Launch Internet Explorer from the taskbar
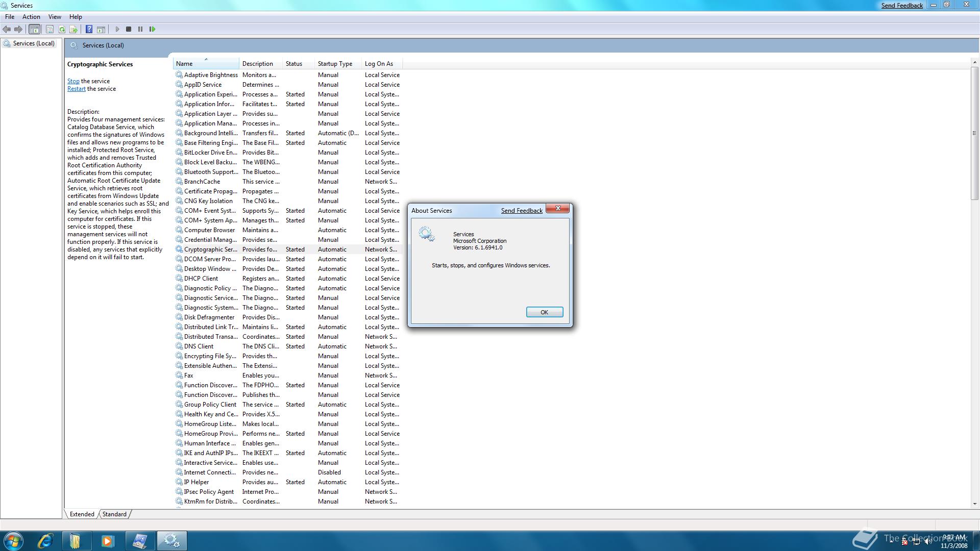Image resolution: width=980 pixels, height=551 pixels. click(x=45, y=541)
